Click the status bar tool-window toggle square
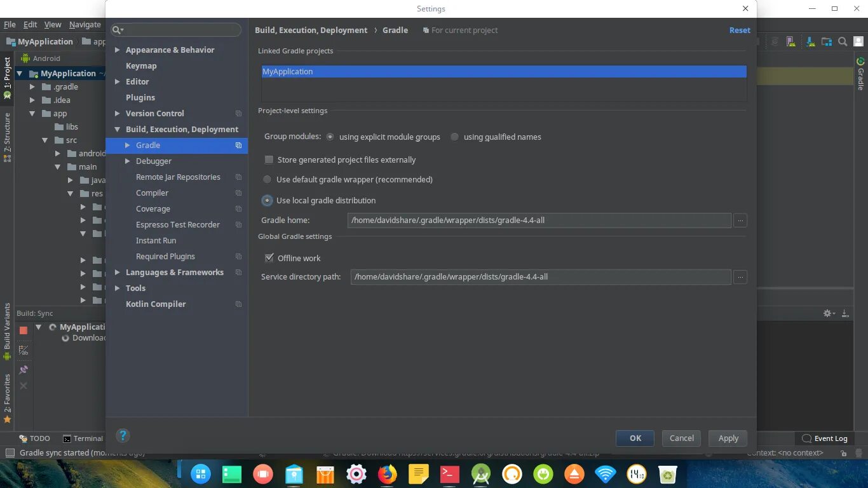This screenshot has width=868, height=488. pyautogui.click(x=10, y=453)
